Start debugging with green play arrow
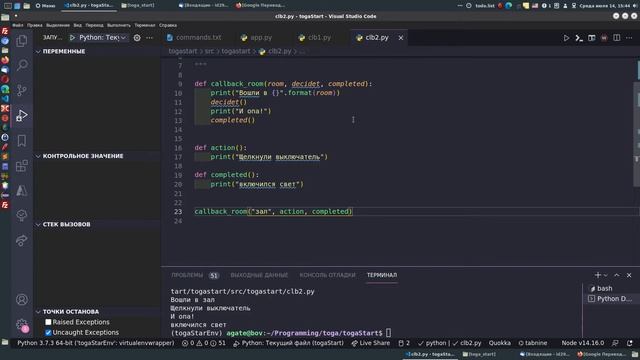The height and width of the screenshot is (360, 640). [72, 38]
